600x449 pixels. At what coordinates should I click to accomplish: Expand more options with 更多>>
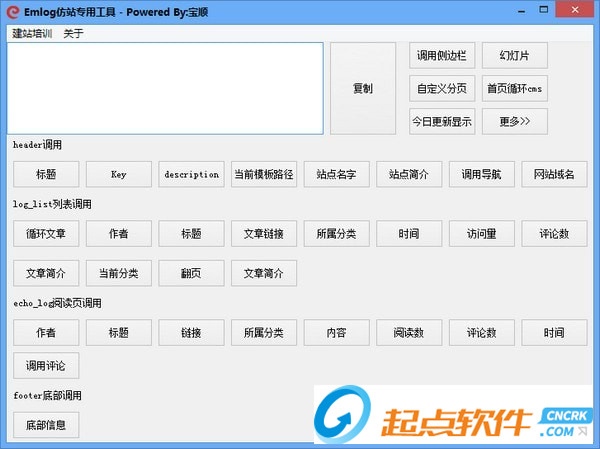[x=515, y=121]
